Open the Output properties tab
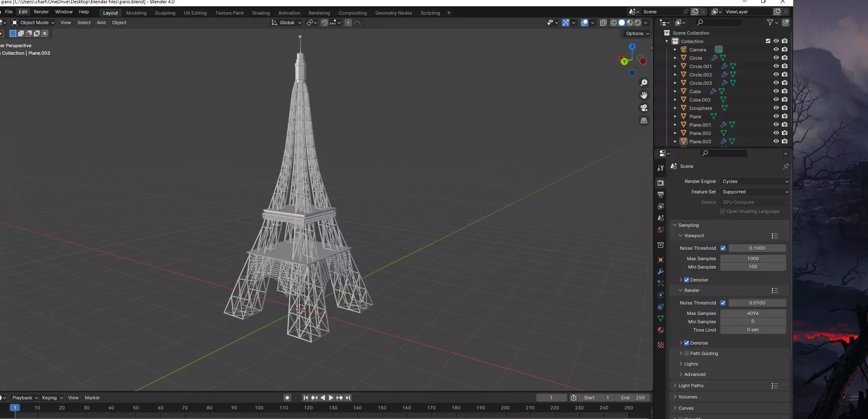The image size is (868, 419). pyautogui.click(x=661, y=195)
